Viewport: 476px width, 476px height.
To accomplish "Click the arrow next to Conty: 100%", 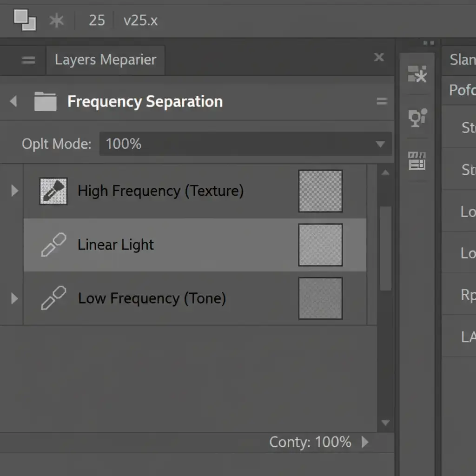I will [365, 442].
